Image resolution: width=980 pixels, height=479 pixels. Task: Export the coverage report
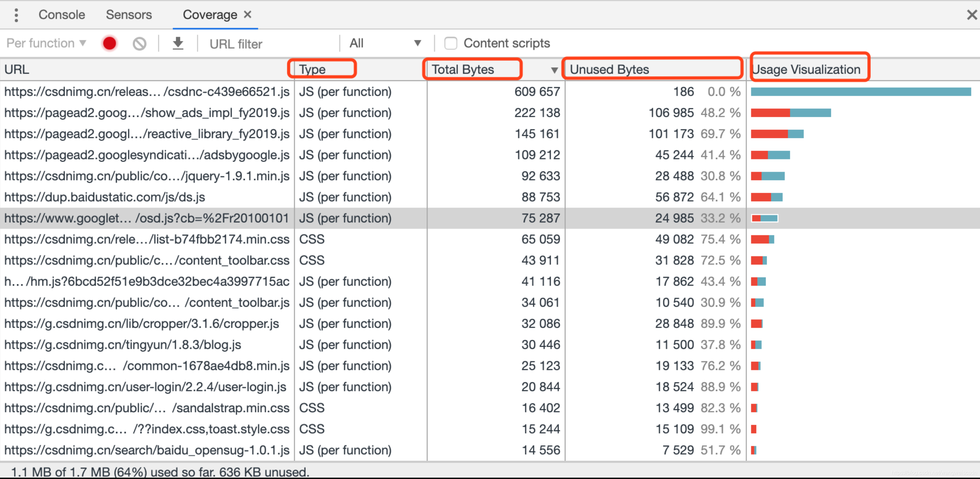(177, 43)
